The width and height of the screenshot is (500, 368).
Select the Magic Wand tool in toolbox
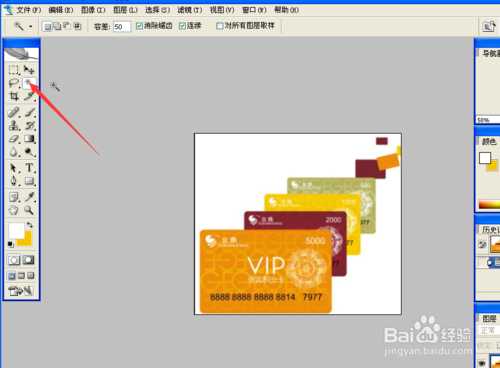tap(29, 83)
